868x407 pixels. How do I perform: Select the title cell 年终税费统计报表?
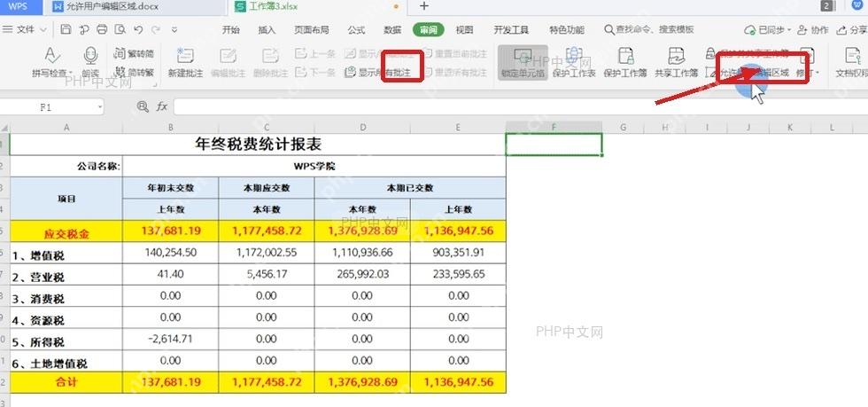click(258, 145)
